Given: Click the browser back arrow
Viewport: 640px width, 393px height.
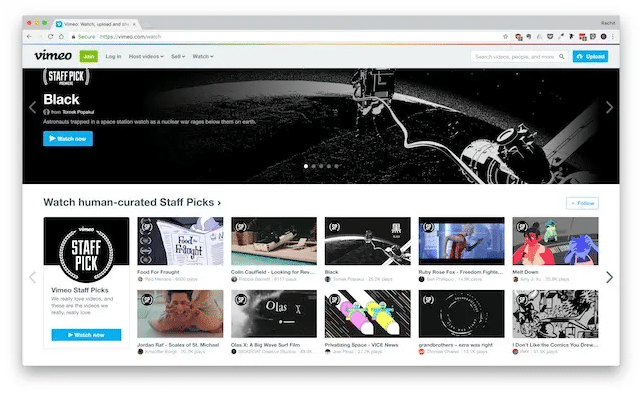Looking at the screenshot, I should (29, 36).
